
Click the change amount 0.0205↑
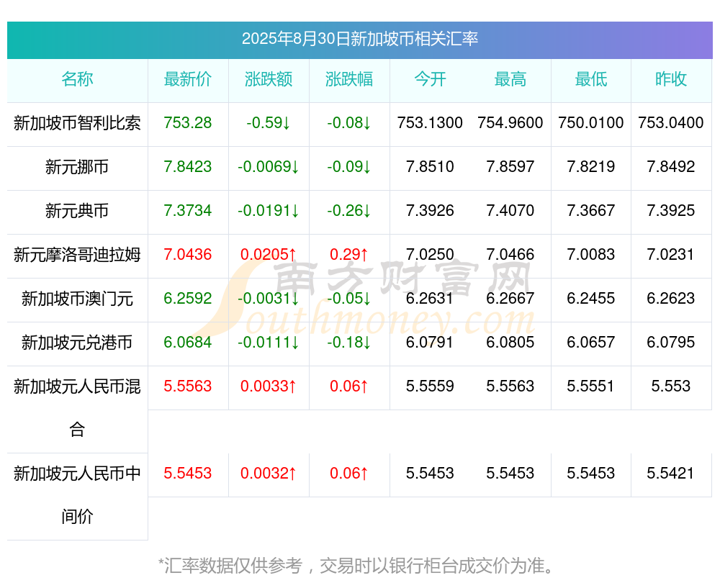(x=269, y=254)
